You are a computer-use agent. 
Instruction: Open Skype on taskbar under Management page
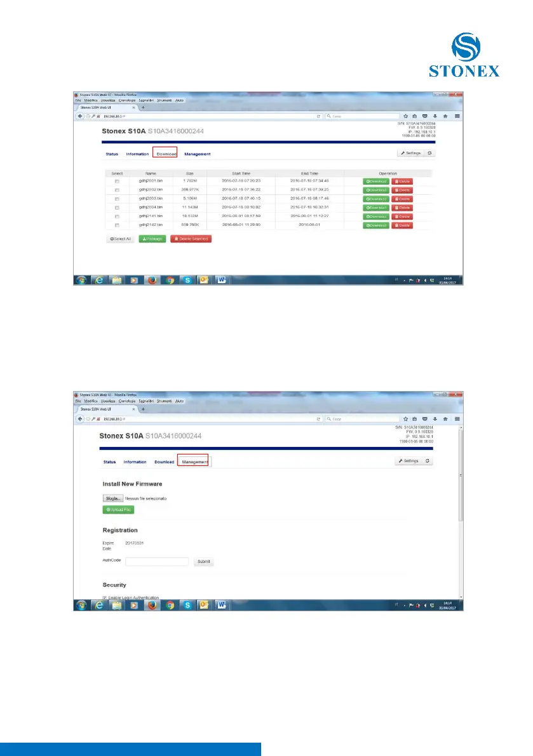click(187, 605)
